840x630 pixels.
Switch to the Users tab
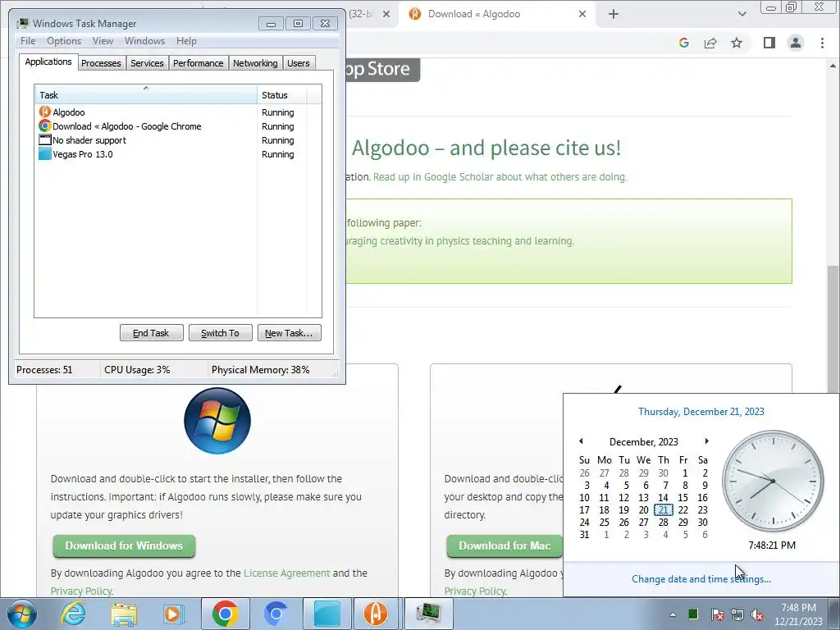pyautogui.click(x=299, y=63)
